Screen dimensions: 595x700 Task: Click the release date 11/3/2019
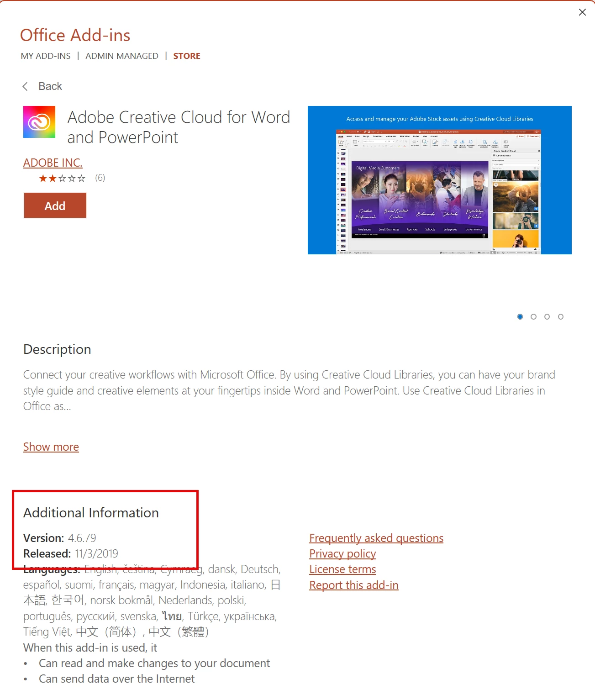coord(96,553)
